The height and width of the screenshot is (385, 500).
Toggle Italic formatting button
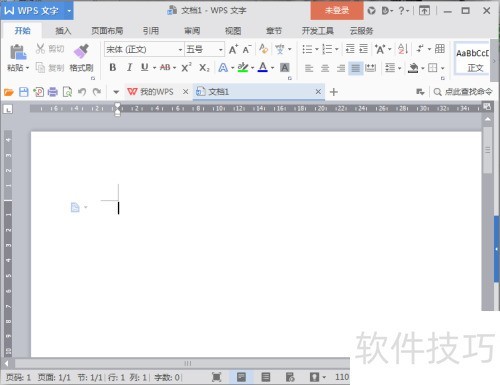tap(129, 68)
